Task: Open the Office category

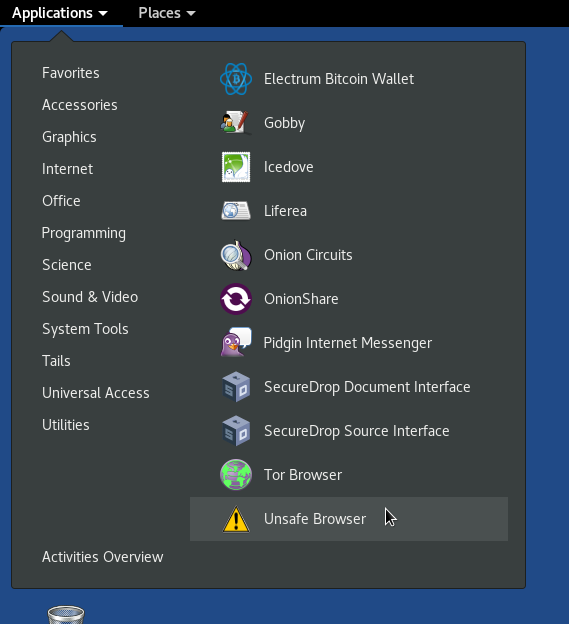Action: coord(61,201)
